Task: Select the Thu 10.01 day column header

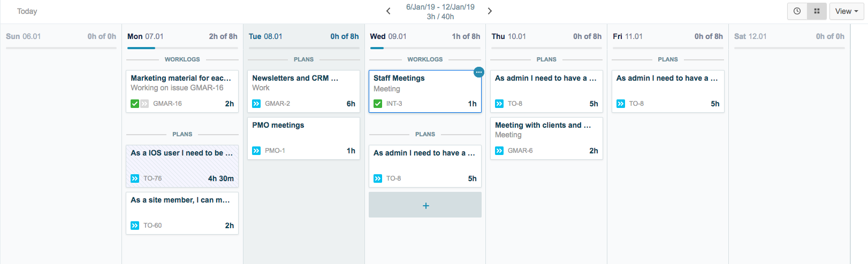Action: pos(508,36)
